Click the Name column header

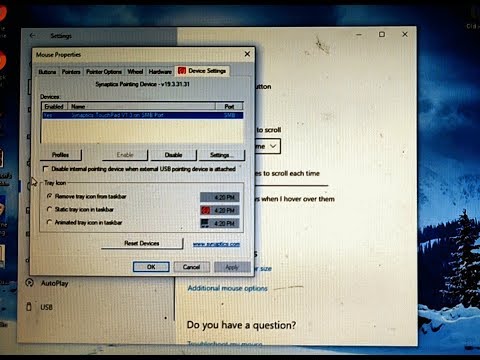click(142, 106)
